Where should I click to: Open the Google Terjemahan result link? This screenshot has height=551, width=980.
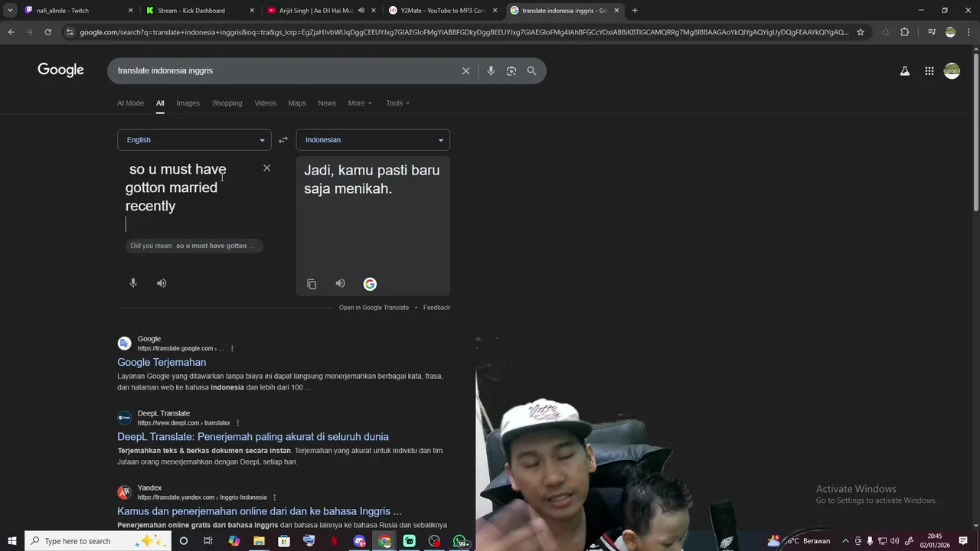pyautogui.click(x=162, y=363)
